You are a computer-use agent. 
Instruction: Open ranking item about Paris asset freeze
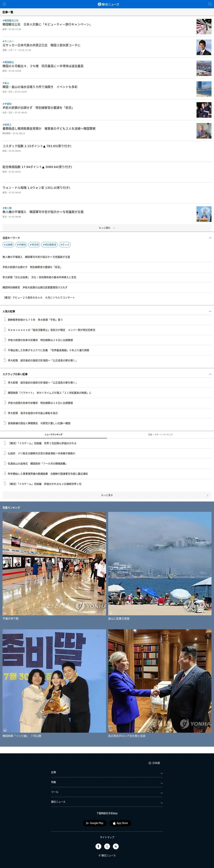click(41, 453)
